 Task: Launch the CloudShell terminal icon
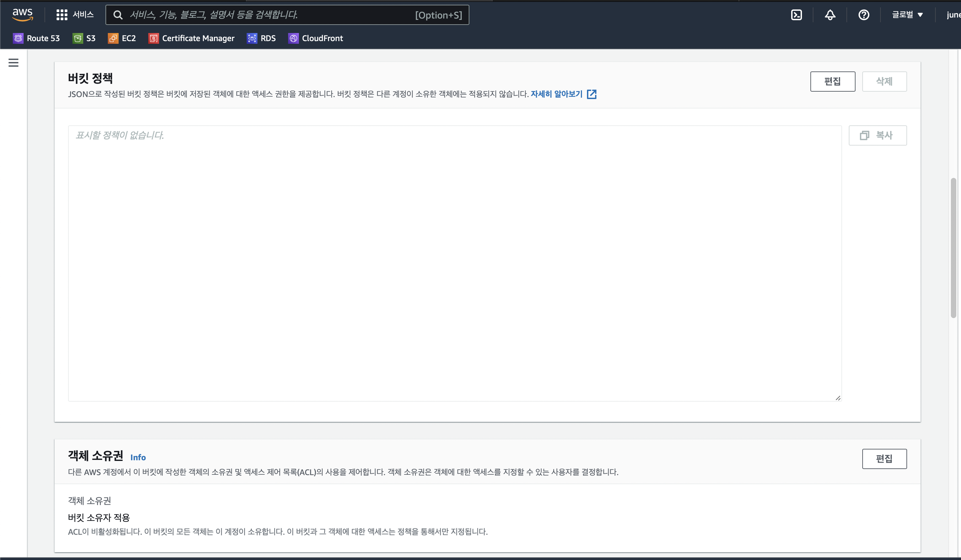coord(796,15)
